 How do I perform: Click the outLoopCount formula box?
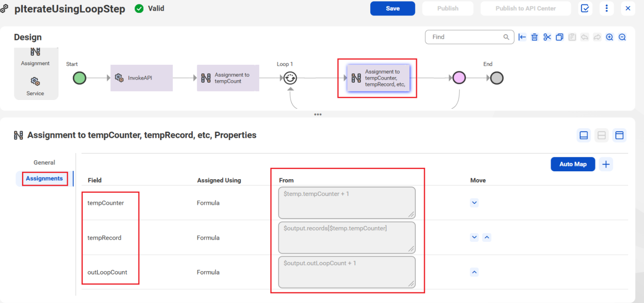[347, 272]
